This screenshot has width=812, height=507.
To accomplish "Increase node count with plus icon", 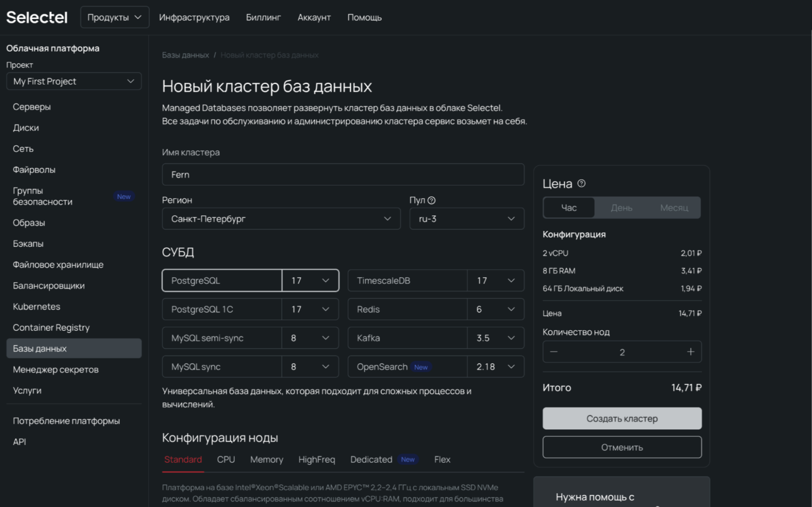I will (690, 352).
